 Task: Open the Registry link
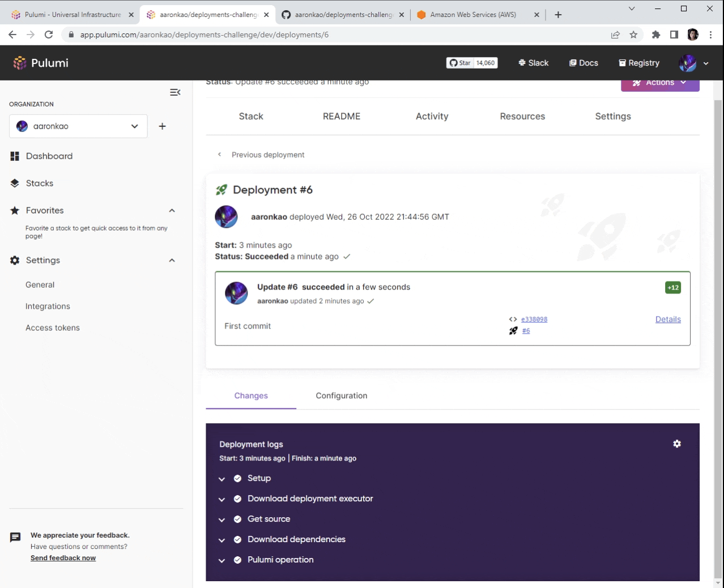pyautogui.click(x=639, y=63)
